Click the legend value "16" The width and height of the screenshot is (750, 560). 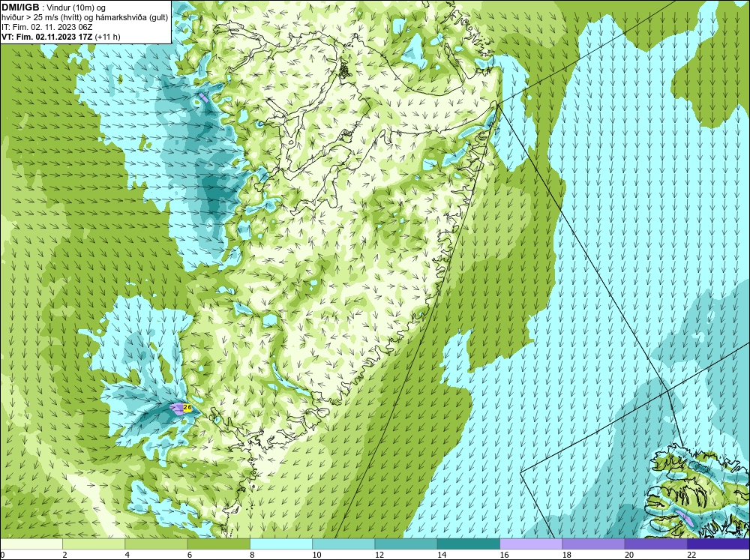[x=504, y=555]
